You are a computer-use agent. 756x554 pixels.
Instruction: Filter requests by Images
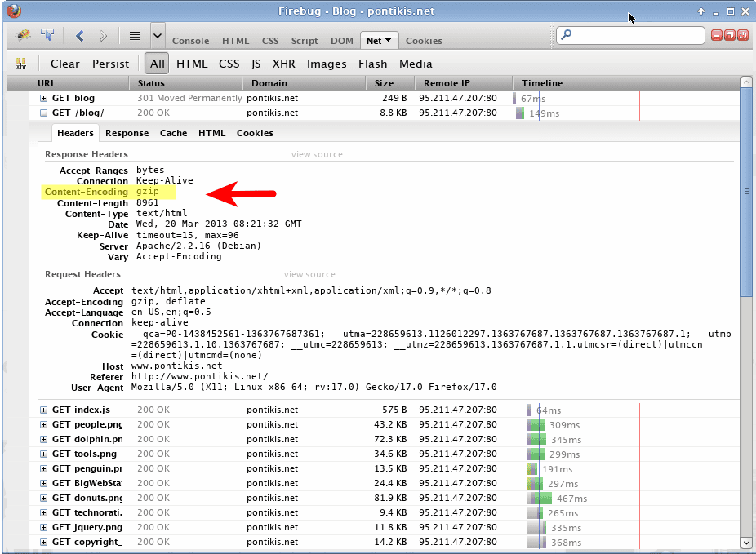pos(327,64)
